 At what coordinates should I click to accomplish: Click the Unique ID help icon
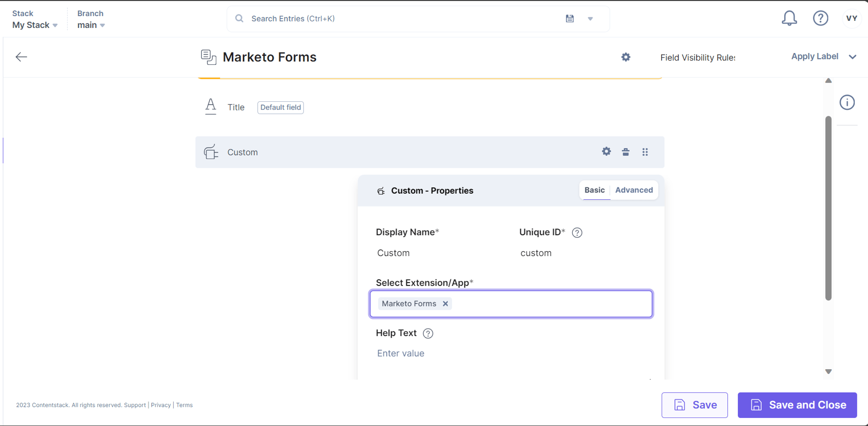click(x=577, y=233)
